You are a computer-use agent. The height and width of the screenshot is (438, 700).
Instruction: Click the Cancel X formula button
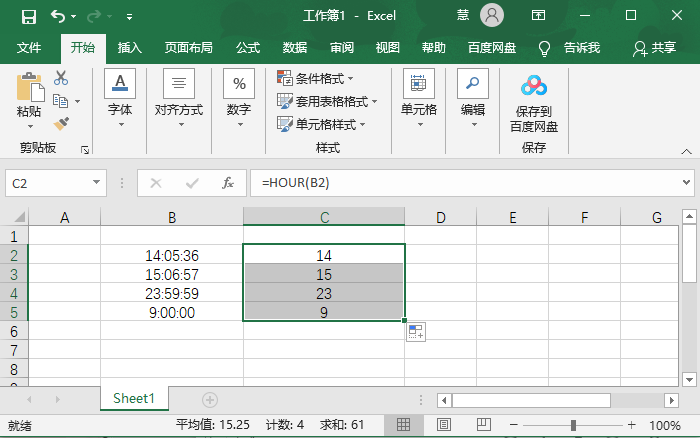point(156,183)
